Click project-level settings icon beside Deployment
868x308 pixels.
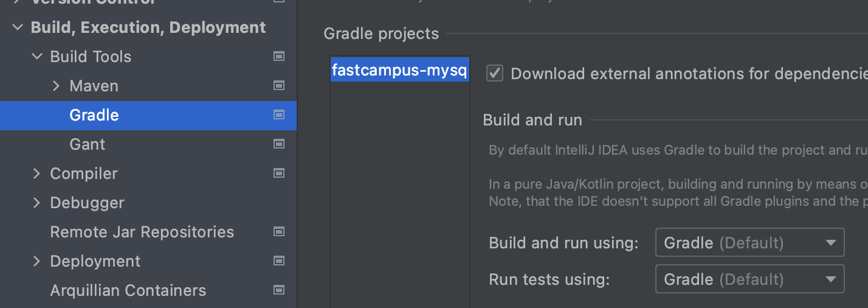click(x=279, y=261)
